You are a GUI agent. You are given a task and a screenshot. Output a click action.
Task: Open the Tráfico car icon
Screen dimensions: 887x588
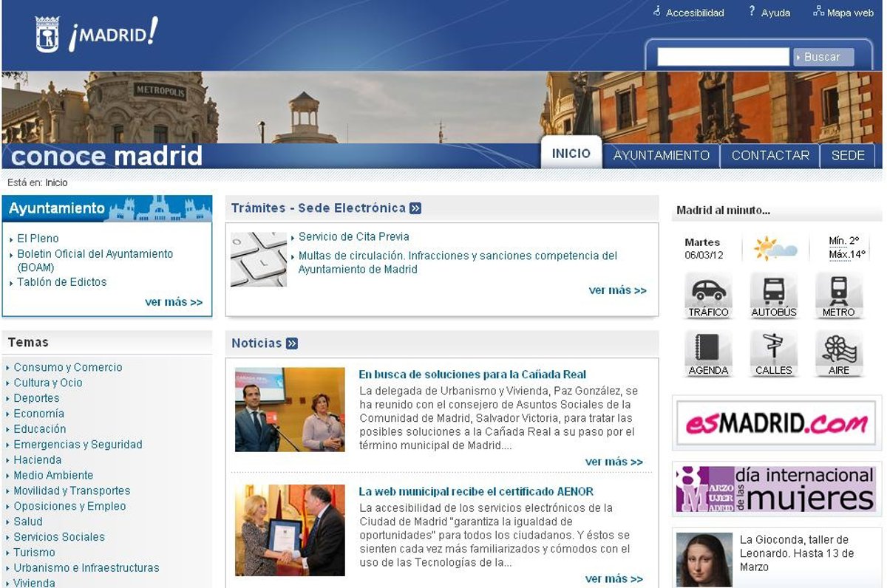708,290
